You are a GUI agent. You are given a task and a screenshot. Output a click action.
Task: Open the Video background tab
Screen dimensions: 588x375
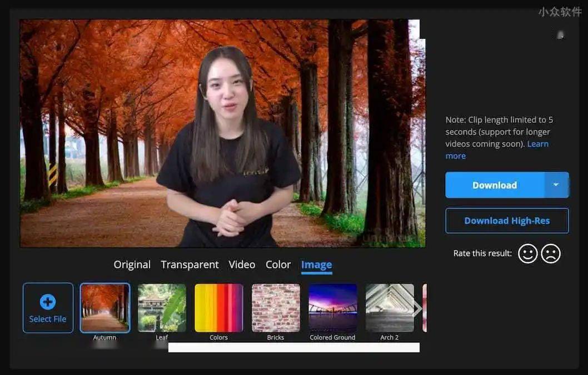(x=242, y=264)
